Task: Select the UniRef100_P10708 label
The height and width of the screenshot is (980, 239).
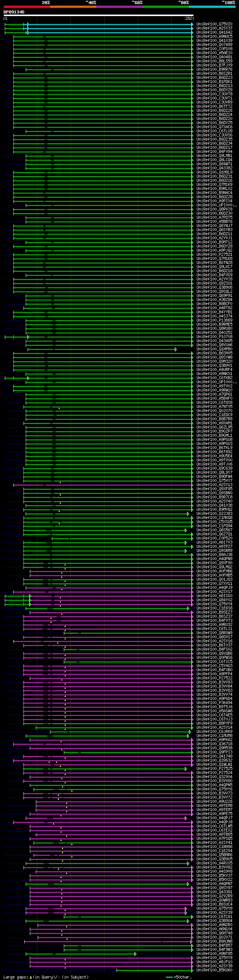Action: [x=214, y=337]
